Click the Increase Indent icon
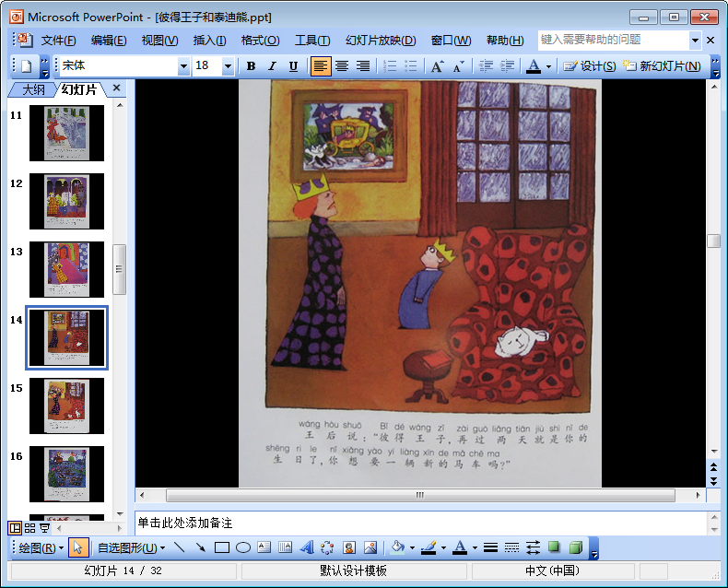This screenshot has width=728, height=588. click(507, 66)
